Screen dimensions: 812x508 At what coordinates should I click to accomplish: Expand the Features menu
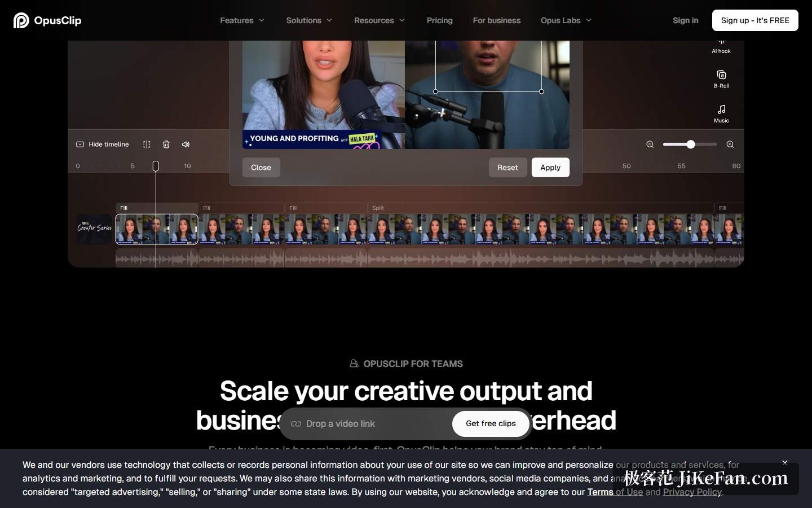pyautogui.click(x=242, y=20)
